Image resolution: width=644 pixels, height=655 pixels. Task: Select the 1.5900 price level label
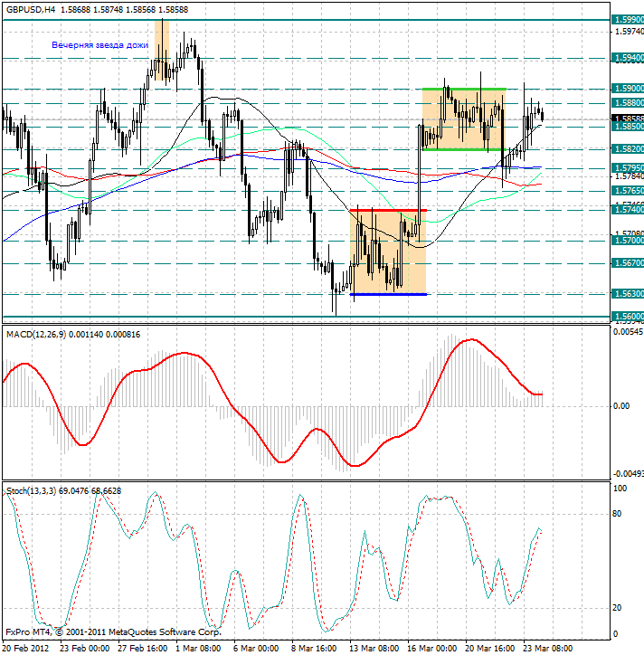(x=628, y=89)
